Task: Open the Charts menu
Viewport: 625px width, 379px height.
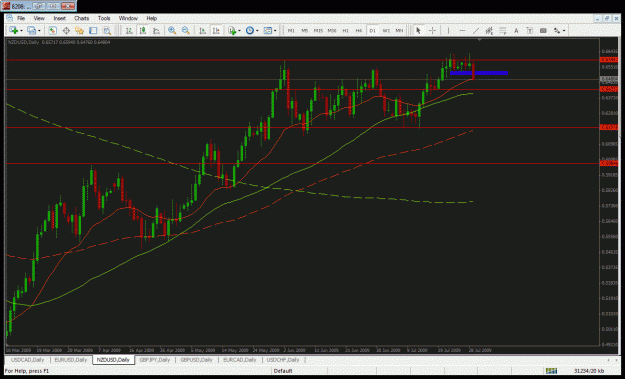Action: (x=81, y=18)
